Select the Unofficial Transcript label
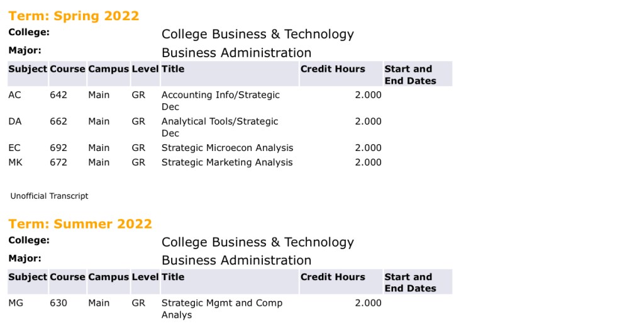The image size is (644, 331). click(49, 196)
